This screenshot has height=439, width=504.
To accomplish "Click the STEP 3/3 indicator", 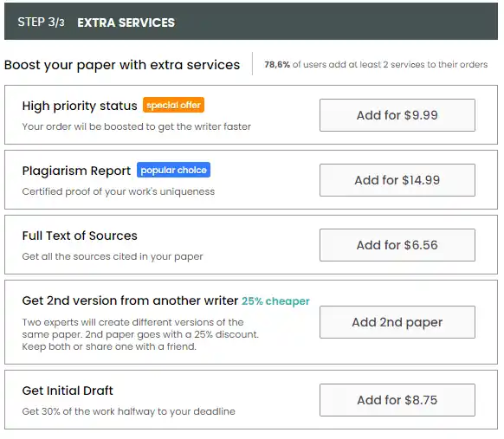I will click(42, 23).
